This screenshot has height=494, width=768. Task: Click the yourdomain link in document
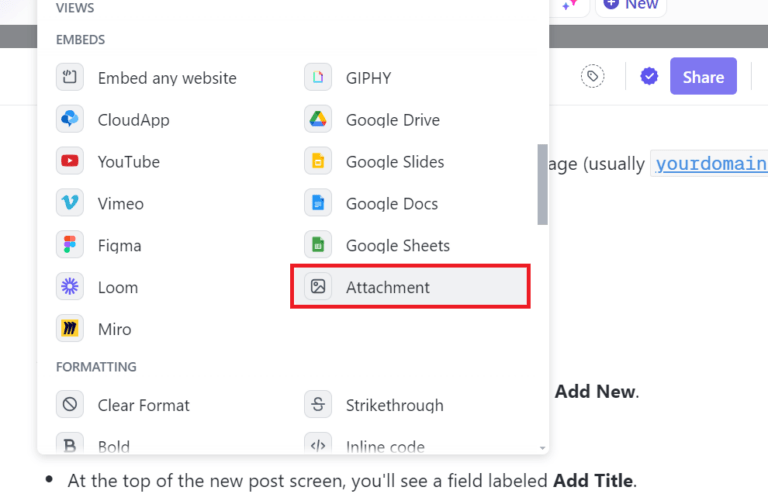[x=711, y=163]
